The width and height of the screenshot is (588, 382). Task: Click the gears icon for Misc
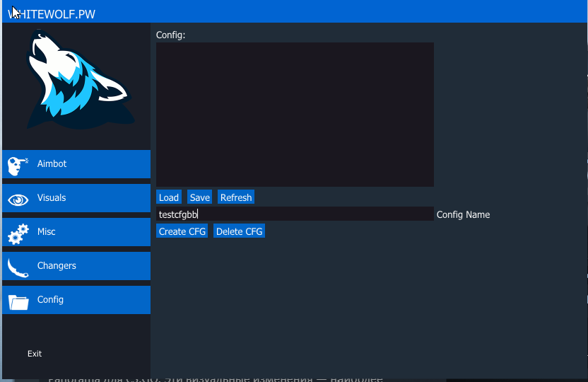pyautogui.click(x=18, y=233)
